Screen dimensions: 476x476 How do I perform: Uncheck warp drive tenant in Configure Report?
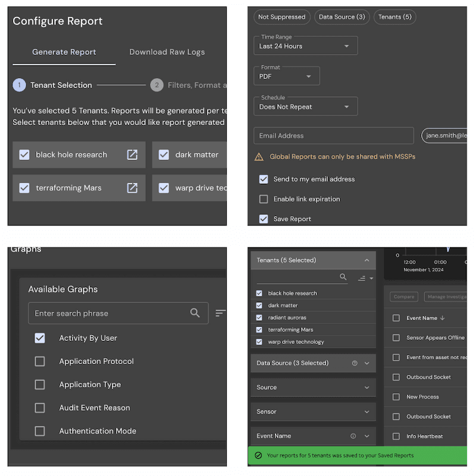pyautogui.click(x=164, y=187)
